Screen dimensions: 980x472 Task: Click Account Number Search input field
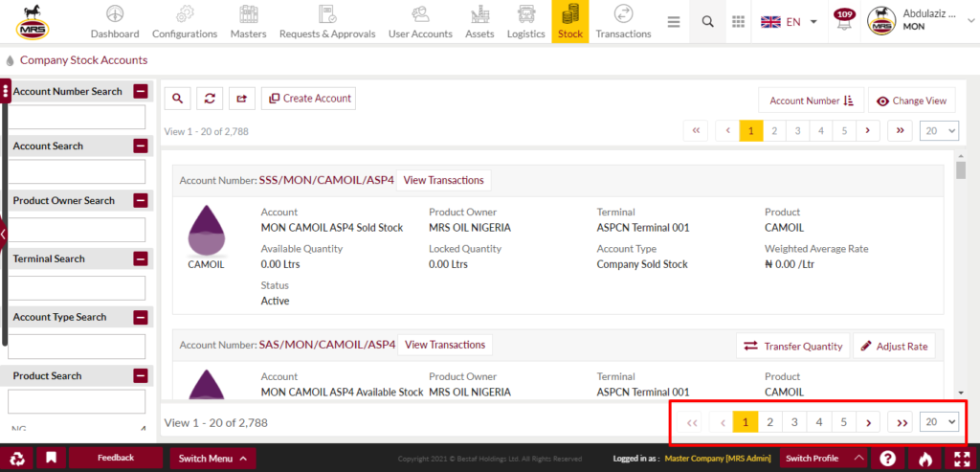77,118
